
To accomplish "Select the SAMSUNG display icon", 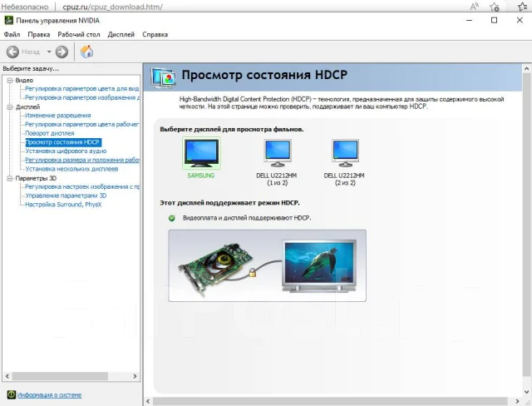I will pos(201,153).
